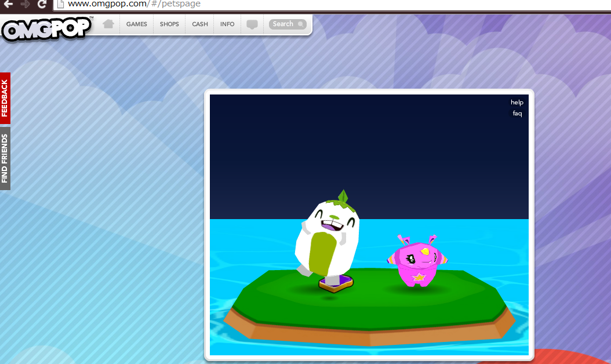Click the browser back arrow

pos(8,4)
